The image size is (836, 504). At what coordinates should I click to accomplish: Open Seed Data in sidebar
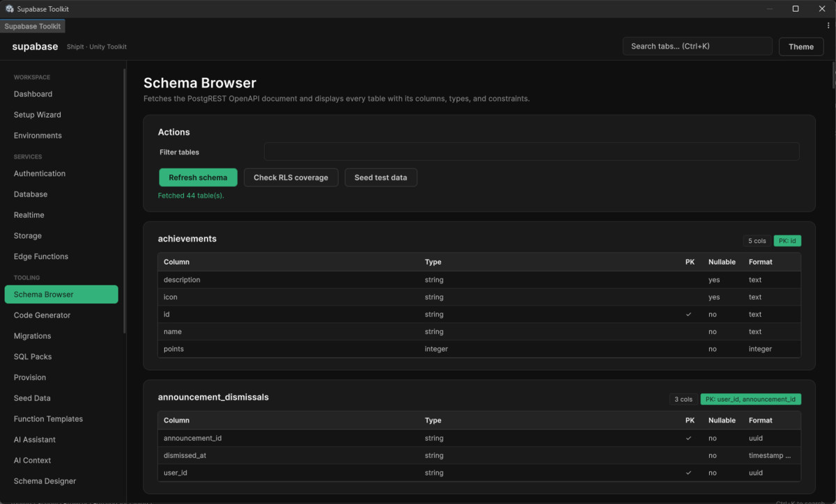[x=61, y=398]
